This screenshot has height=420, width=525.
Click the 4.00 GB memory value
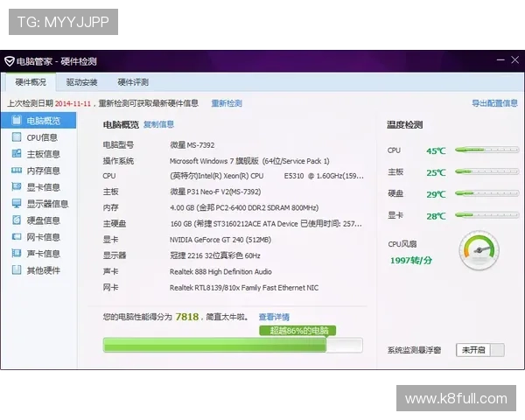244,207
